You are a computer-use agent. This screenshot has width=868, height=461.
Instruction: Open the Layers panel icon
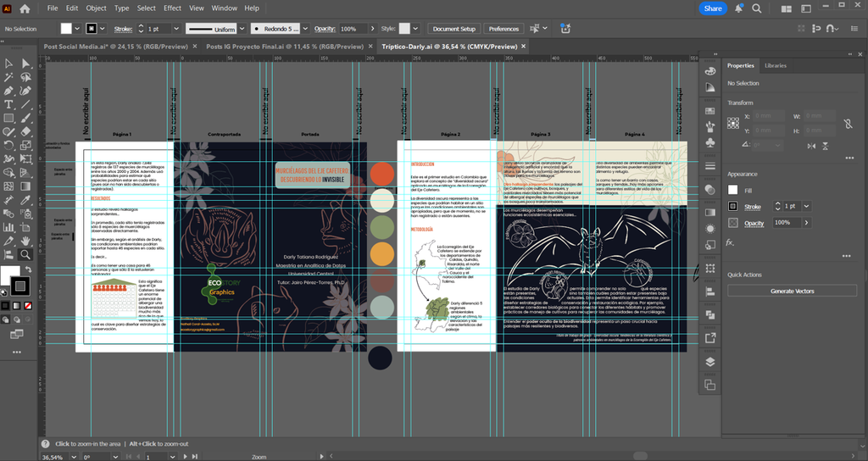click(710, 362)
